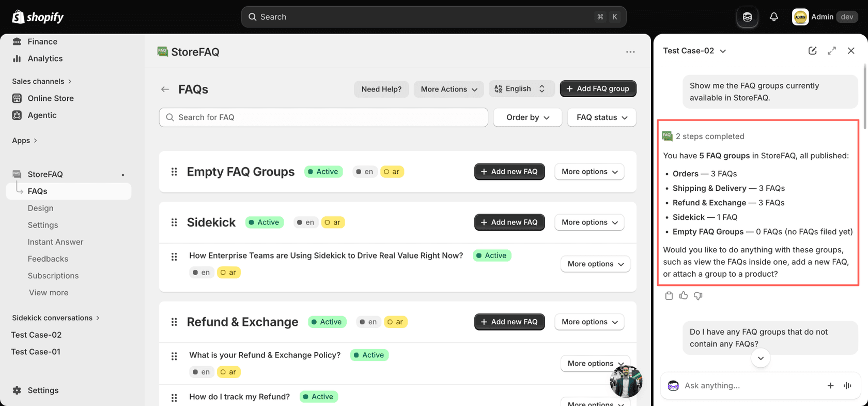
Task: Click the Need Help? button
Action: (381, 89)
